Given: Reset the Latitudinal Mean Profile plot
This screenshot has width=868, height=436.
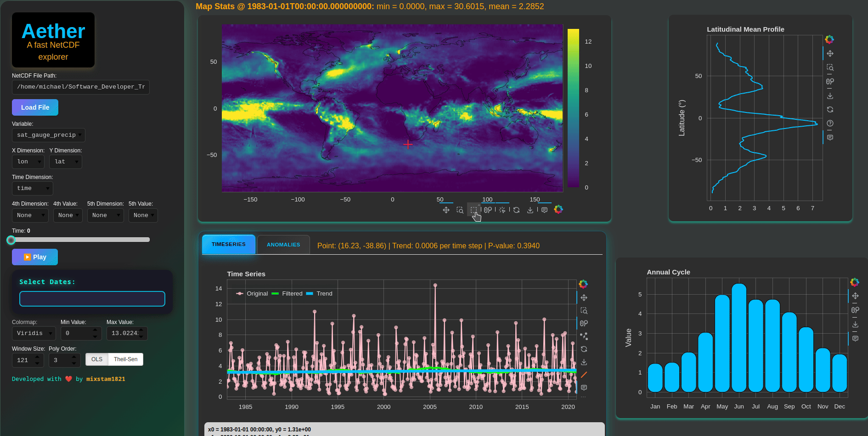Looking at the screenshot, I should [x=830, y=110].
